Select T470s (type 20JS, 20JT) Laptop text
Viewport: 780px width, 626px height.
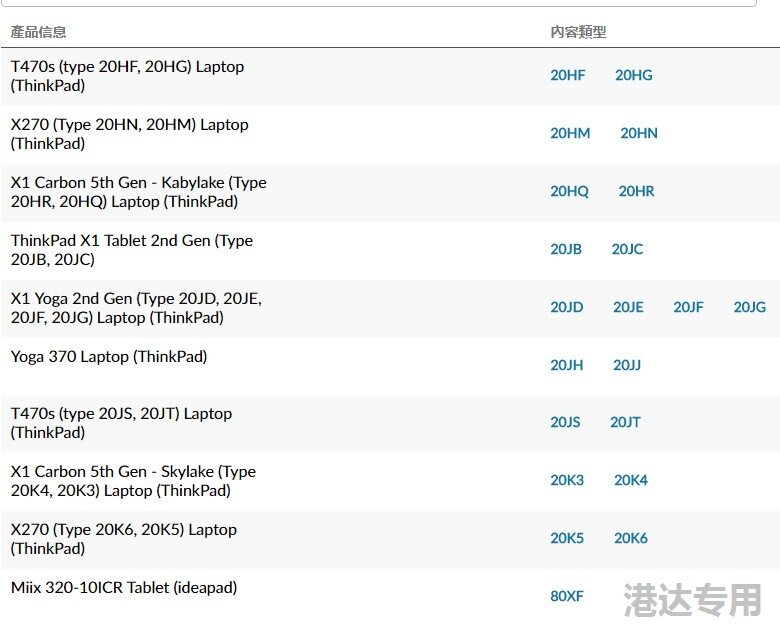coord(121,423)
